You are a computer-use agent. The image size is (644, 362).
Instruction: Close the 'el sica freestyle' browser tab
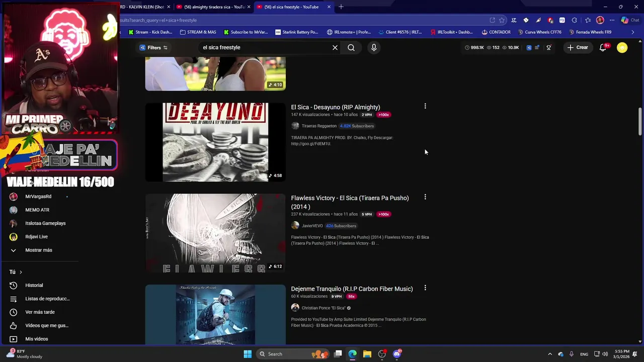click(329, 7)
